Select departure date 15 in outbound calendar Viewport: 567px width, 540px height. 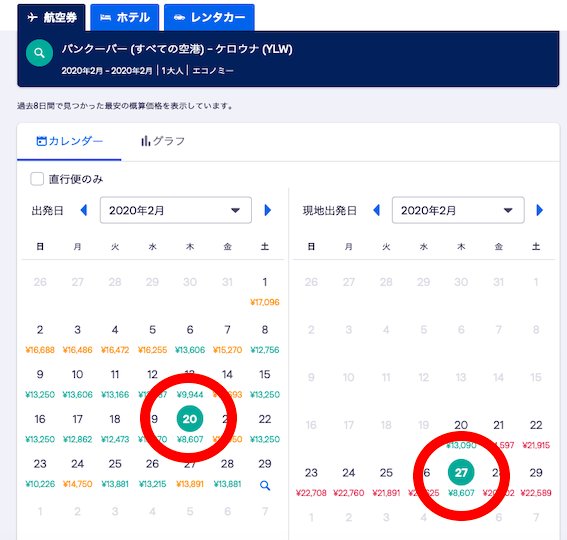pyautogui.click(x=265, y=383)
